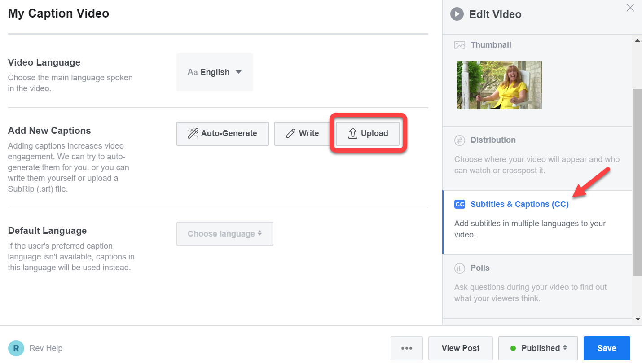642x364 pixels.
Task: Click the pencil icon on Write
Action: coord(291,133)
